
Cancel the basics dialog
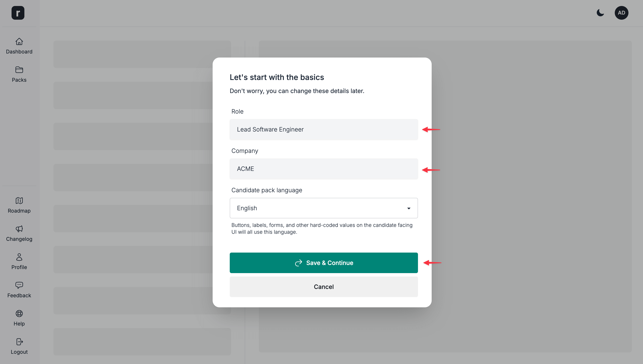[x=323, y=287]
